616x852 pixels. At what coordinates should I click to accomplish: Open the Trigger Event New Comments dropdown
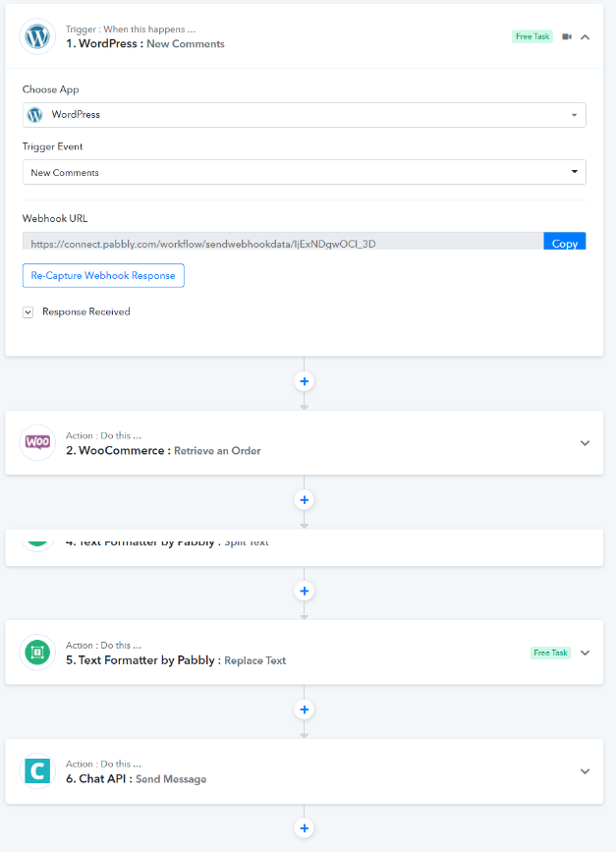coord(305,172)
